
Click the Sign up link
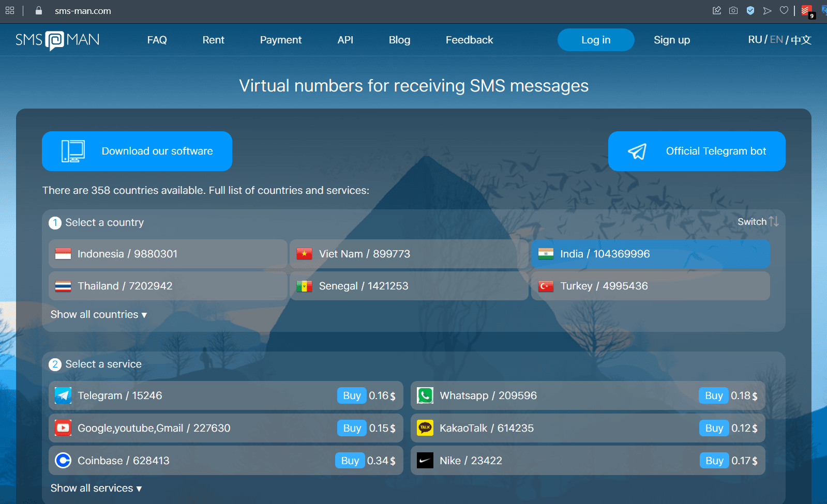[672, 40]
